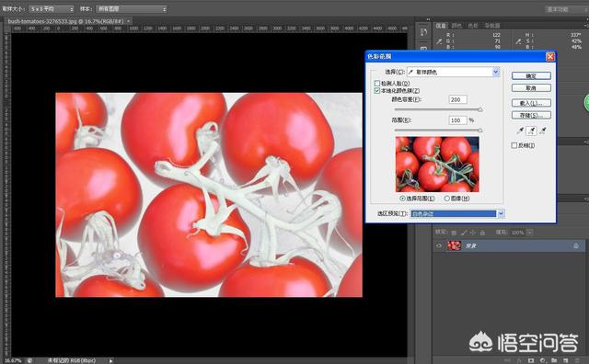Open the Info panel flyout menu
Viewport: 589px width, 364px height.
586,25
